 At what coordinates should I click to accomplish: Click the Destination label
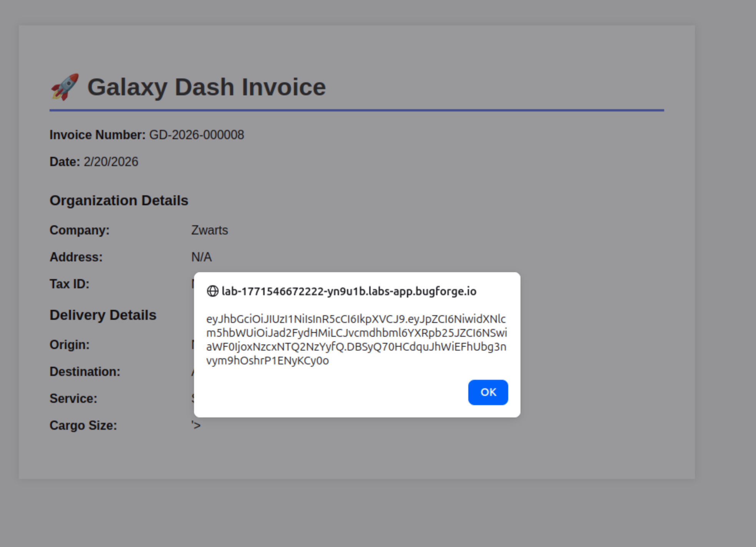tap(85, 372)
